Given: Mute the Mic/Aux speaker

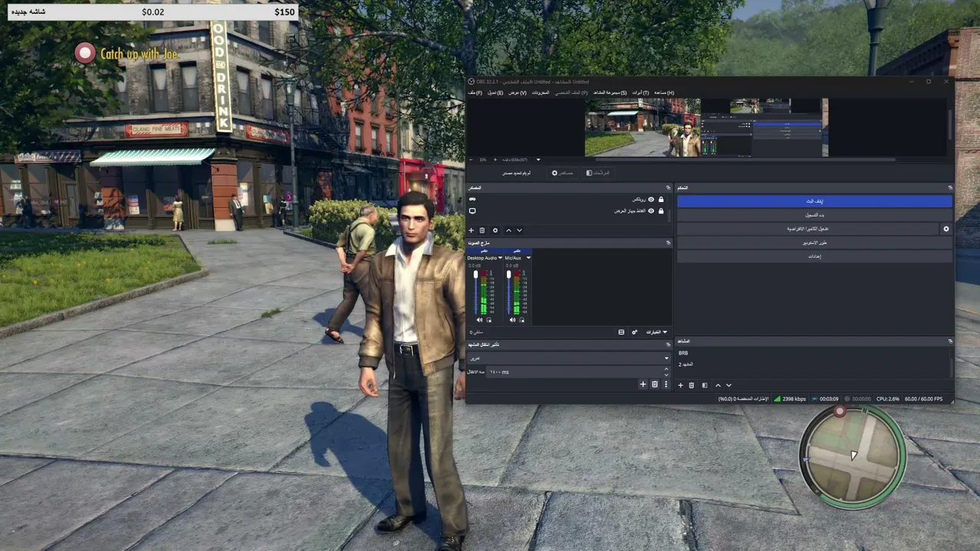Looking at the screenshot, I should click(x=513, y=320).
